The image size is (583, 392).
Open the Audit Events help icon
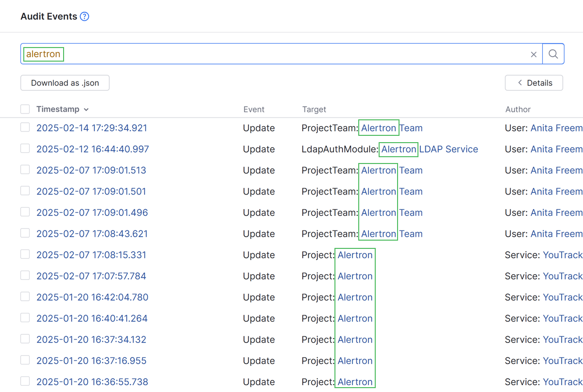[x=84, y=16]
